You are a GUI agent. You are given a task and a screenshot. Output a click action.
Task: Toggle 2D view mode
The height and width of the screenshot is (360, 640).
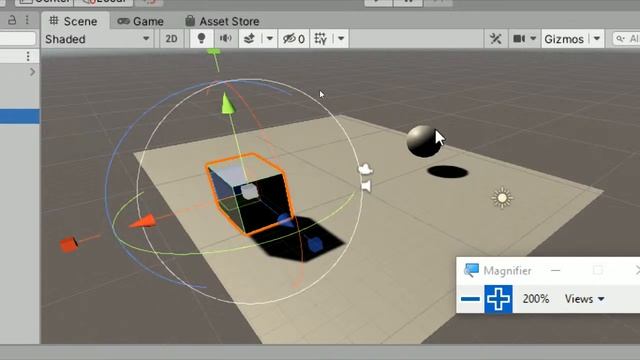[171, 39]
